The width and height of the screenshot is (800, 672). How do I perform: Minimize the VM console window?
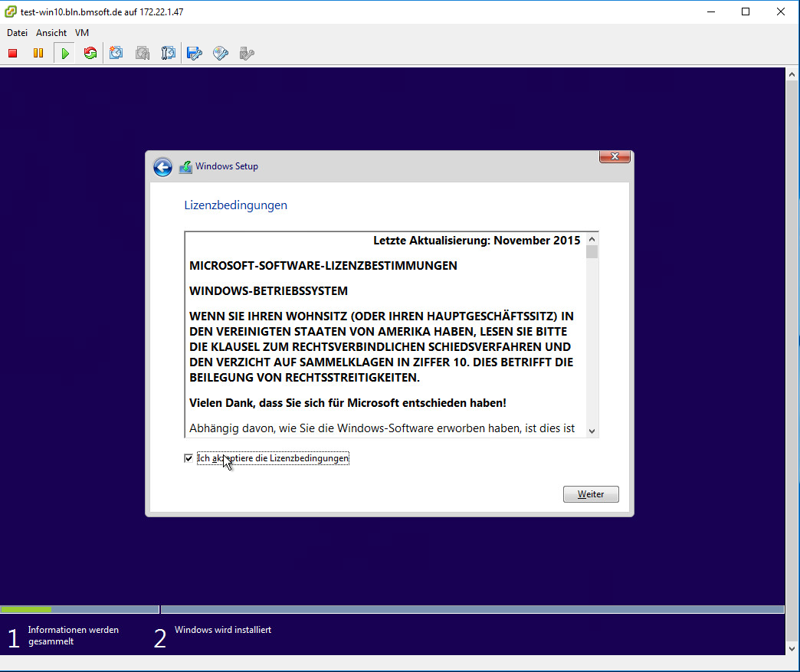click(x=711, y=11)
